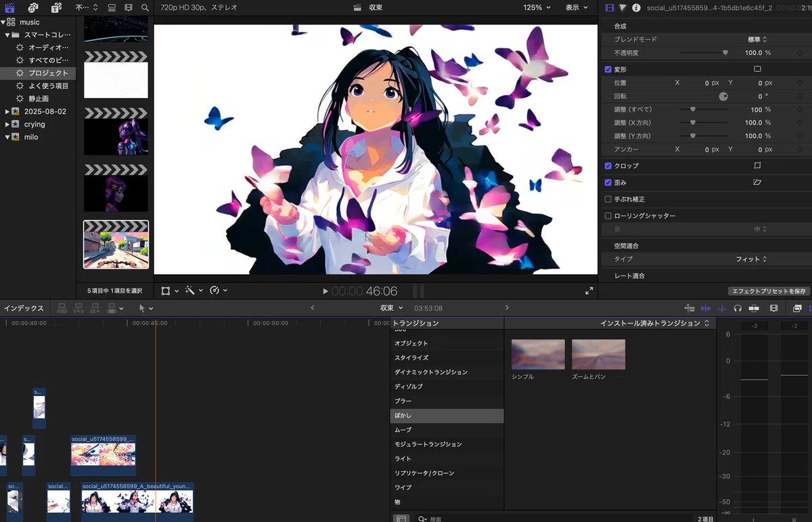The height and width of the screenshot is (522, 812).
Task: Toggle timeline audio skimming icon
Action: [721, 308]
